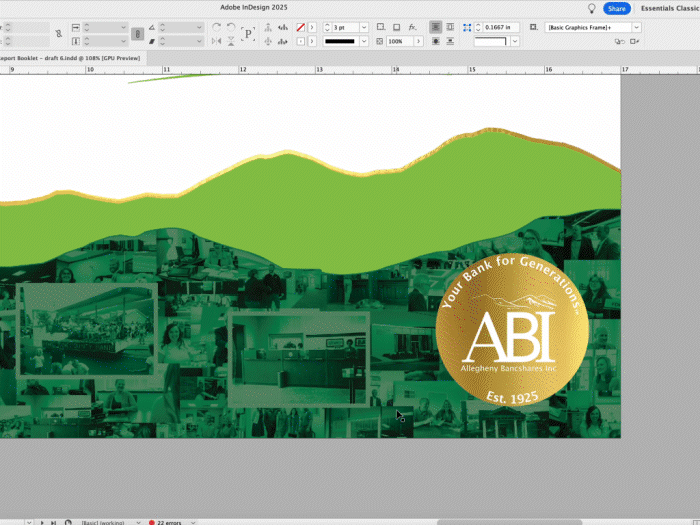The height and width of the screenshot is (525, 700).
Task: Open the shear angle dropdown
Action: 199,42
